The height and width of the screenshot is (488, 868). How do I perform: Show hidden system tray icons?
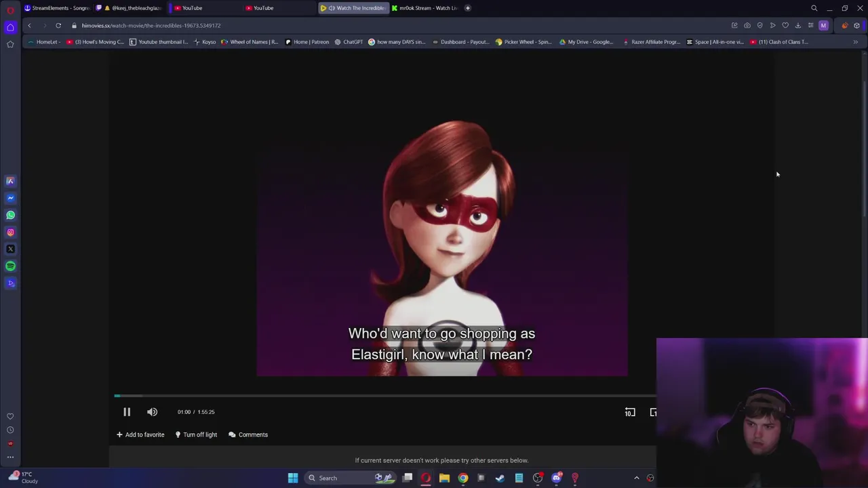coord(636,478)
